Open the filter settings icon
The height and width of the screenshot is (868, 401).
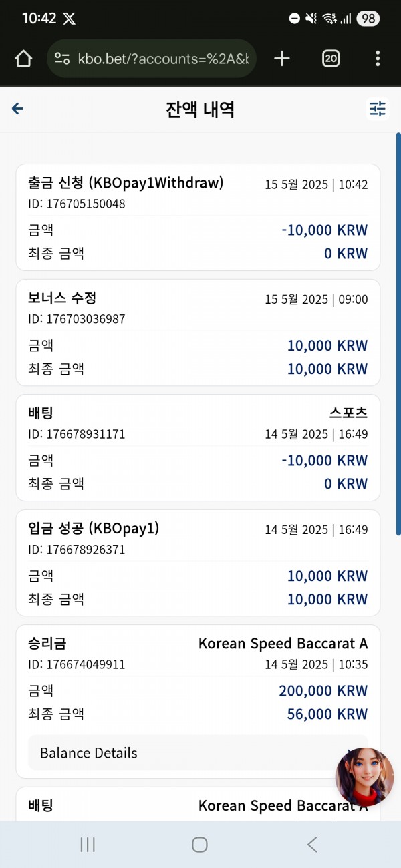pos(378,108)
